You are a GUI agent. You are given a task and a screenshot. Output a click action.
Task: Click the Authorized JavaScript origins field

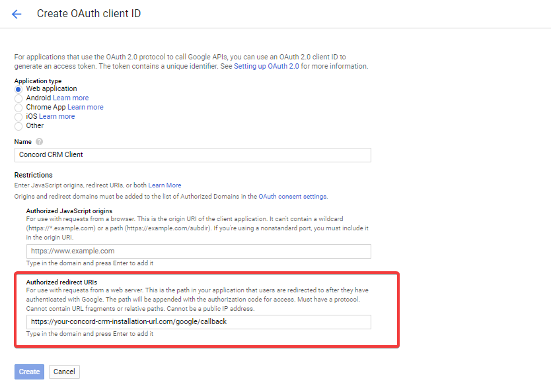(x=198, y=251)
